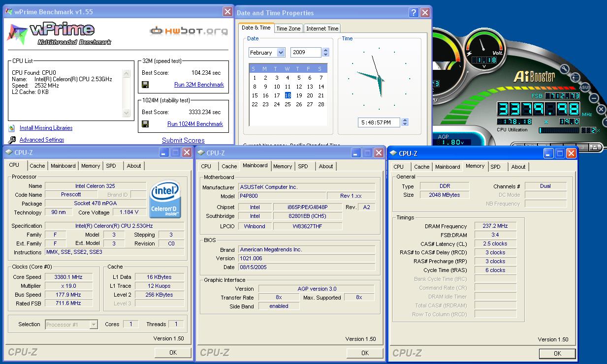This screenshot has height=364, width=607.
Task: Increase time value with up spinner
Action: 405,120
